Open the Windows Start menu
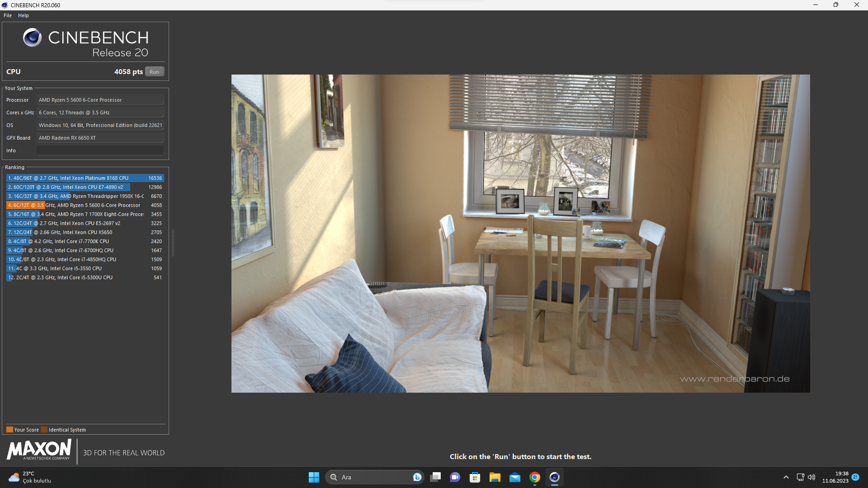This screenshot has height=488, width=868. [314, 477]
